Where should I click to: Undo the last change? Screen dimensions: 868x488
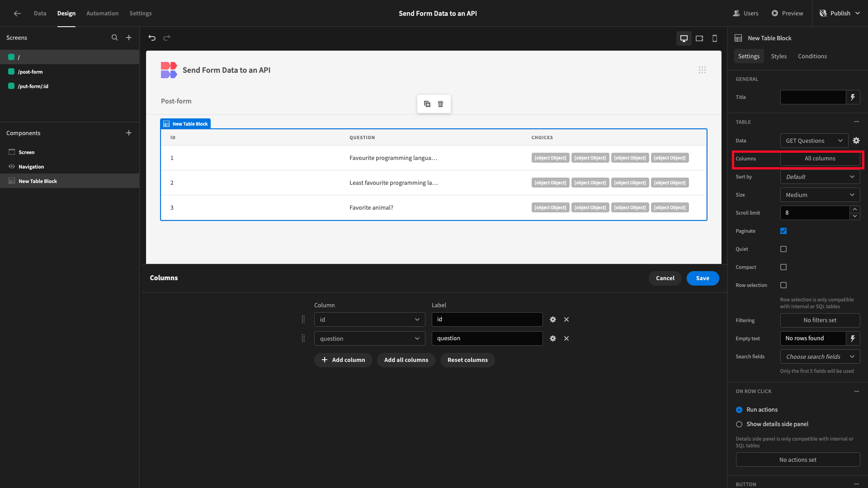[152, 38]
